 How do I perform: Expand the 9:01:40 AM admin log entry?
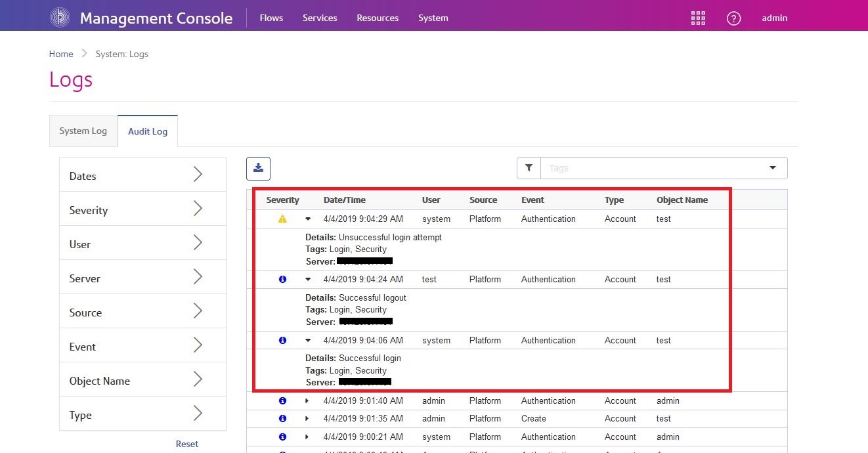(x=307, y=400)
